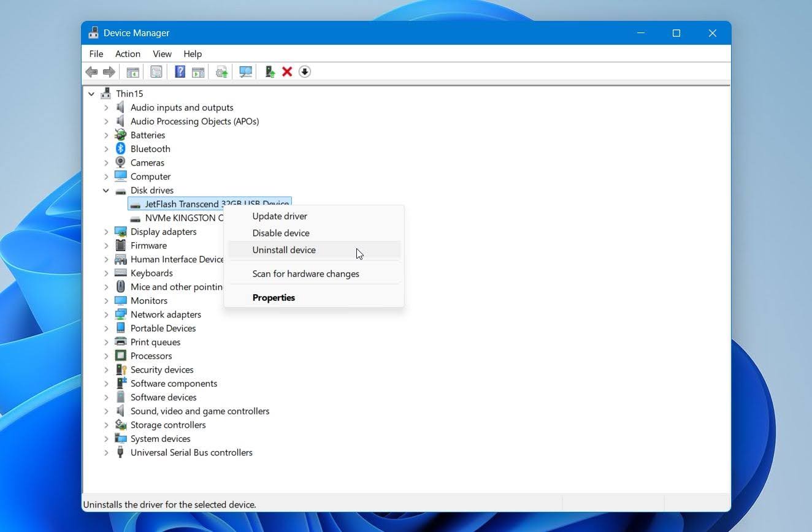
Task: Click the Bluetooth category icon
Action: pos(120,149)
